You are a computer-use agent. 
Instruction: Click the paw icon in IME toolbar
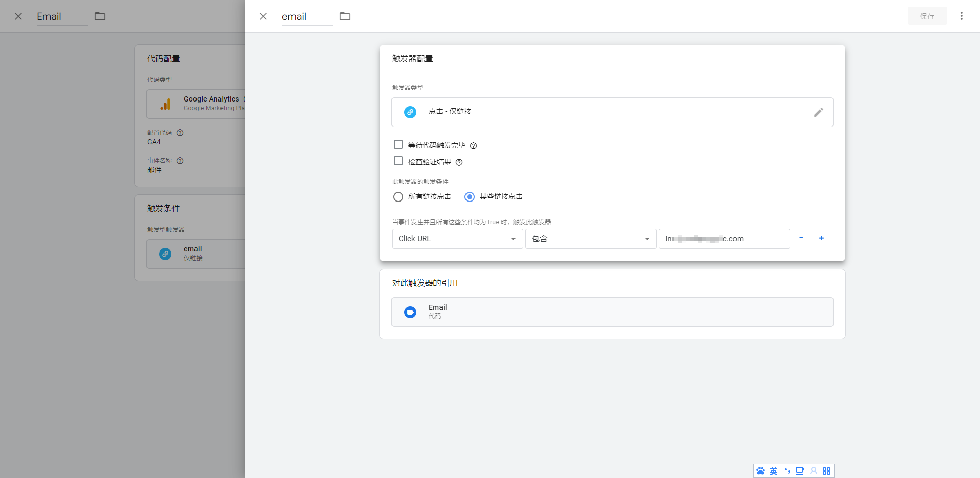761,471
